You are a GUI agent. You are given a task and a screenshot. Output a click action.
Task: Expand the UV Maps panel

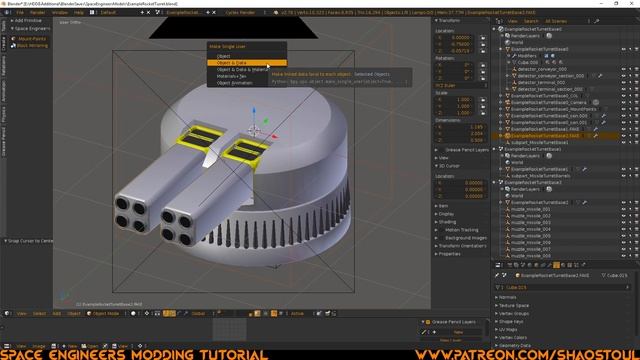[x=507, y=330]
